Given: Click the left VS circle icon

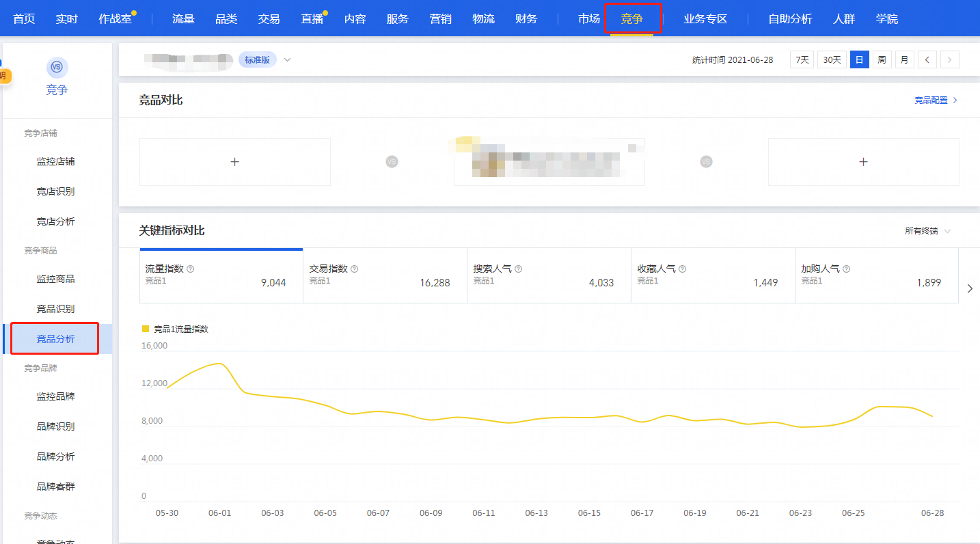Looking at the screenshot, I should pyautogui.click(x=392, y=162).
